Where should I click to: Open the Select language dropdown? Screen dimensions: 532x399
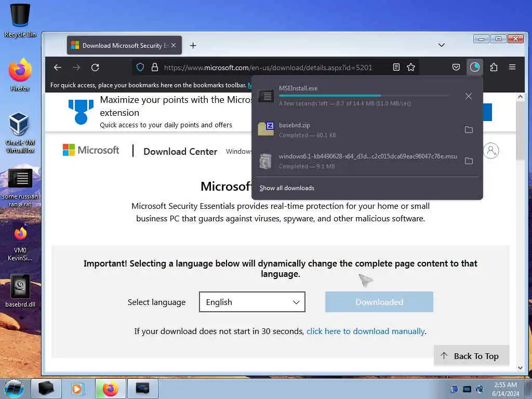pyautogui.click(x=252, y=302)
